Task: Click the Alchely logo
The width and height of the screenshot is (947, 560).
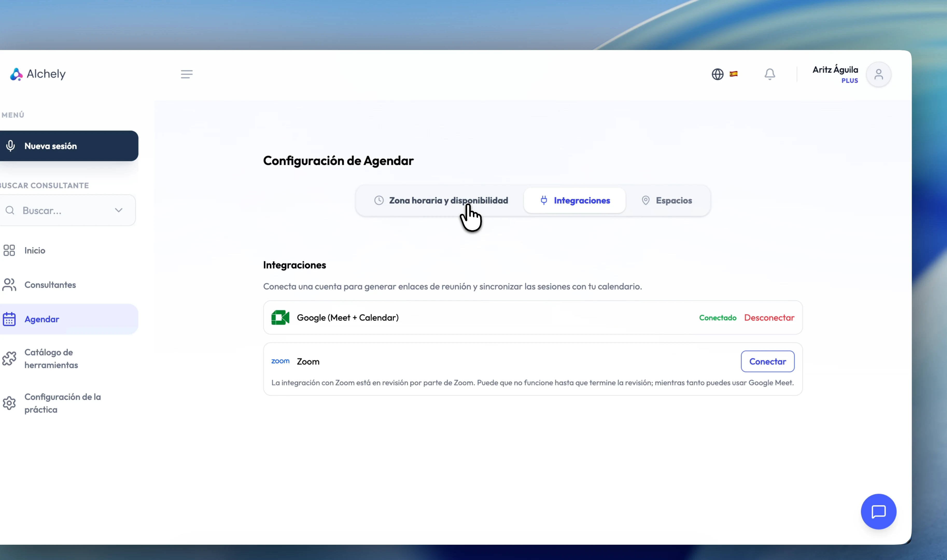Action: [38, 74]
